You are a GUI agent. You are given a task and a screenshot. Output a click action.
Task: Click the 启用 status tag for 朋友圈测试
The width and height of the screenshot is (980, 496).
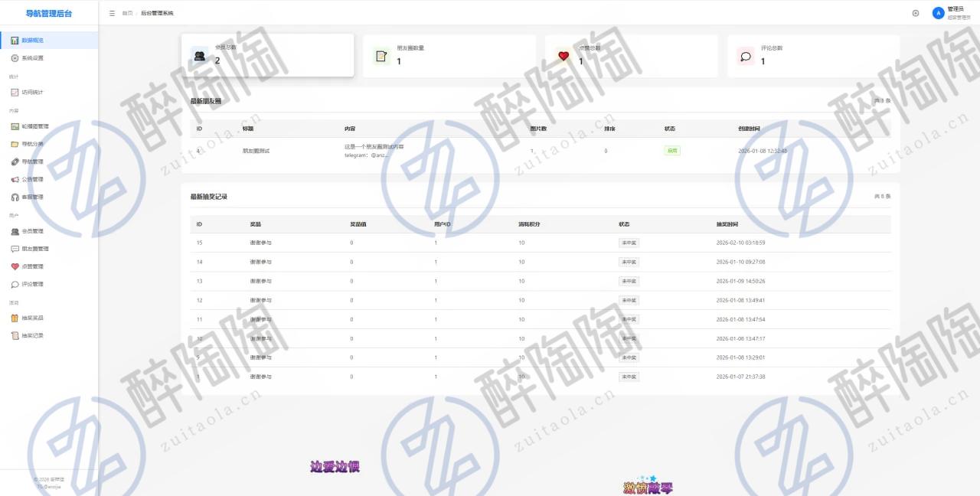(x=671, y=151)
